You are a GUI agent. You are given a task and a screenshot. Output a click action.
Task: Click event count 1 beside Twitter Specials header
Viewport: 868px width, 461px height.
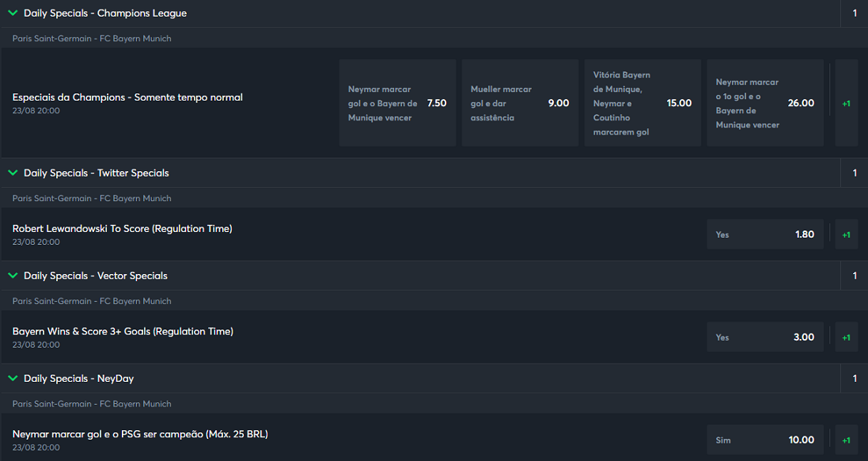[x=855, y=173]
